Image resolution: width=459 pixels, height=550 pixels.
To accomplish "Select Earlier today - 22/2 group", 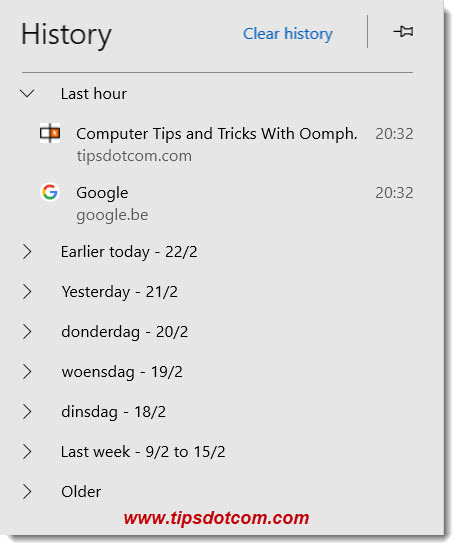I will pyautogui.click(x=129, y=252).
